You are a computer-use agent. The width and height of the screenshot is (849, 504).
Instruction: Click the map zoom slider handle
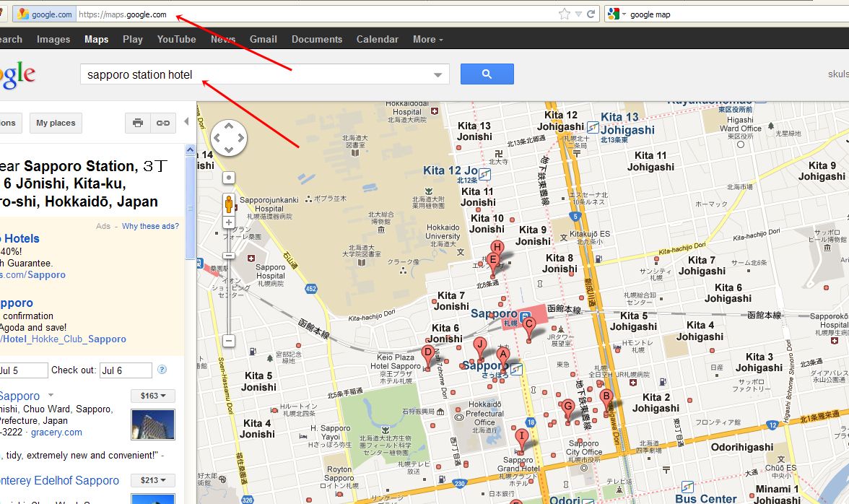pyautogui.click(x=228, y=256)
